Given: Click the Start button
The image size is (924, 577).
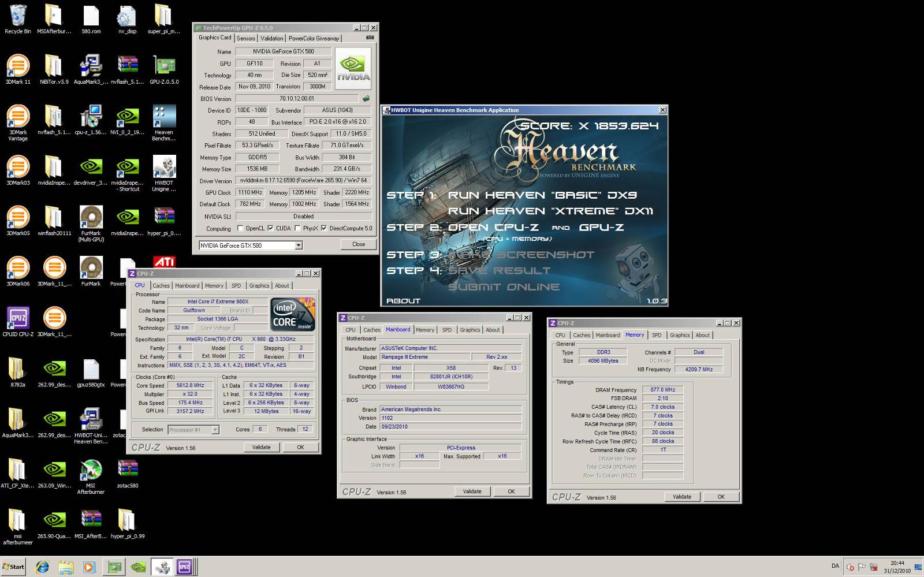Looking at the screenshot, I should pos(13,567).
